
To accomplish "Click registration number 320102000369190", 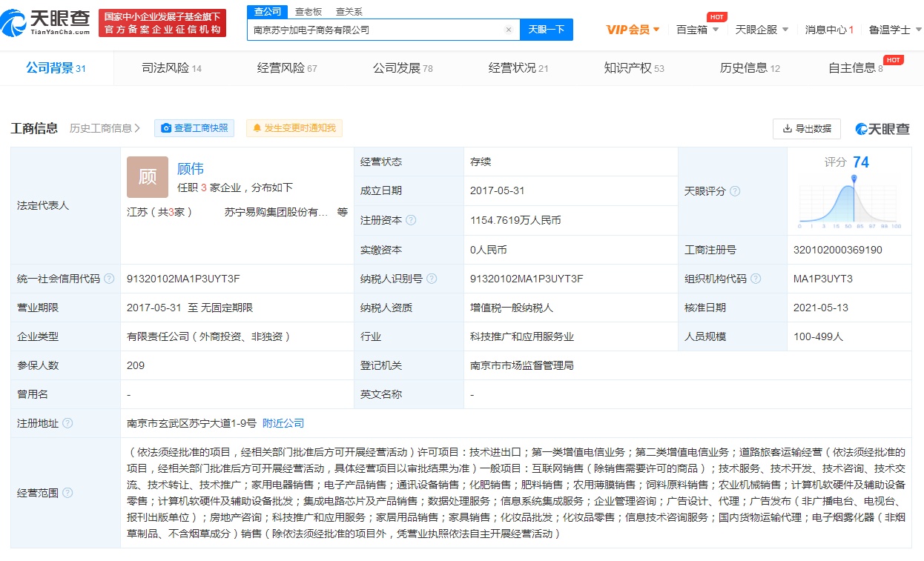I will [838, 250].
